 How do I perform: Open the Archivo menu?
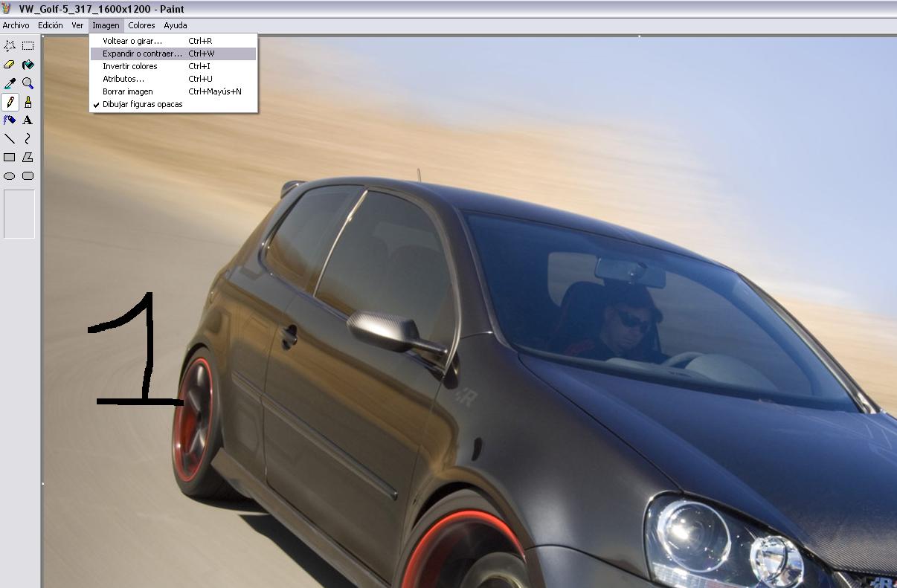point(16,25)
